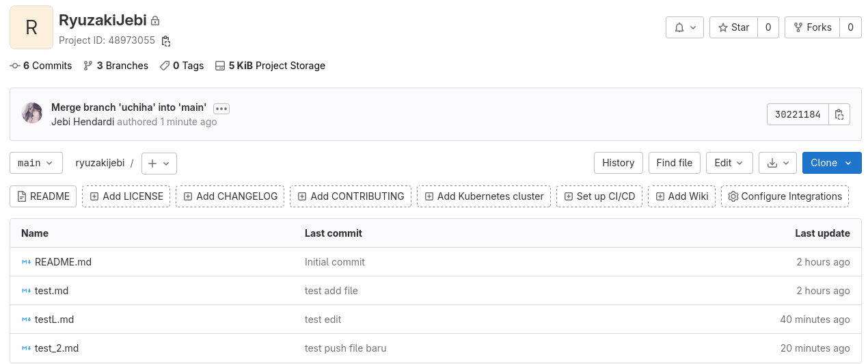Open the 0 Tags link
This screenshot has width=868, height=364.
pyautogui.click(x=182, y=66)
